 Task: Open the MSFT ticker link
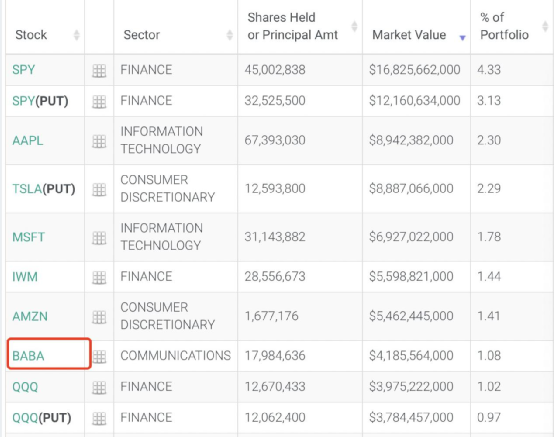pos(28,237)
